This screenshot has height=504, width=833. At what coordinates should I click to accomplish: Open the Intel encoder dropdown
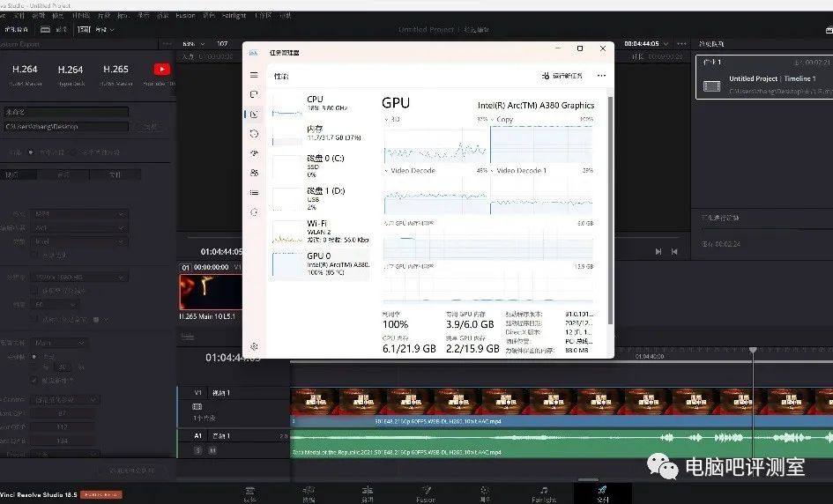click(x=79, y=241)
